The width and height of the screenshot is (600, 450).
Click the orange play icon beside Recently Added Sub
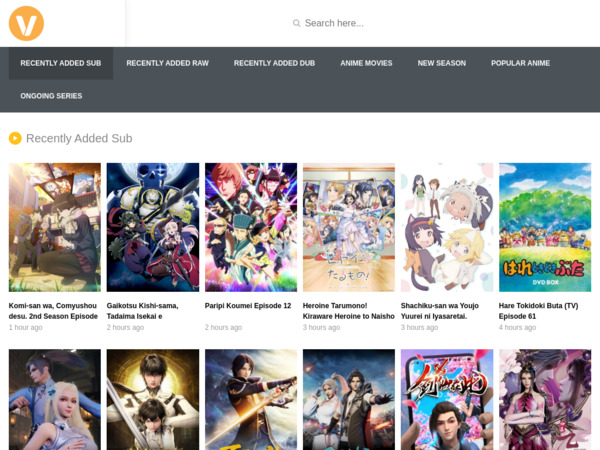point(15,138)
